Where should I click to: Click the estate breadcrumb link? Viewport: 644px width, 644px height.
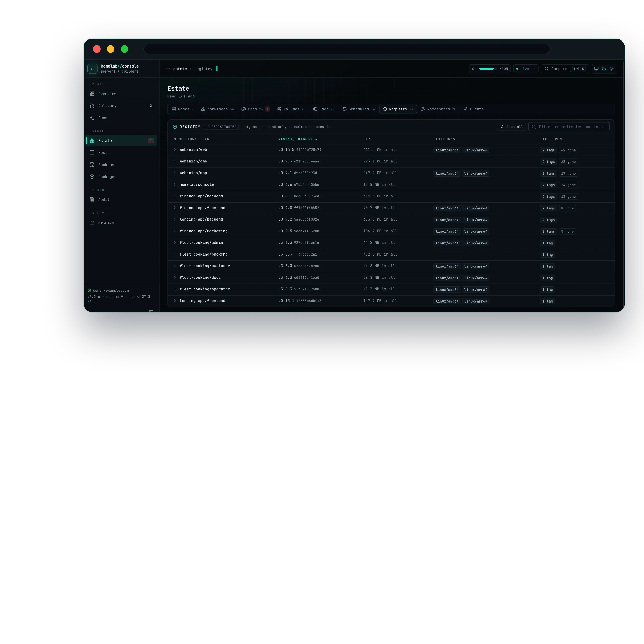(180, 69)
